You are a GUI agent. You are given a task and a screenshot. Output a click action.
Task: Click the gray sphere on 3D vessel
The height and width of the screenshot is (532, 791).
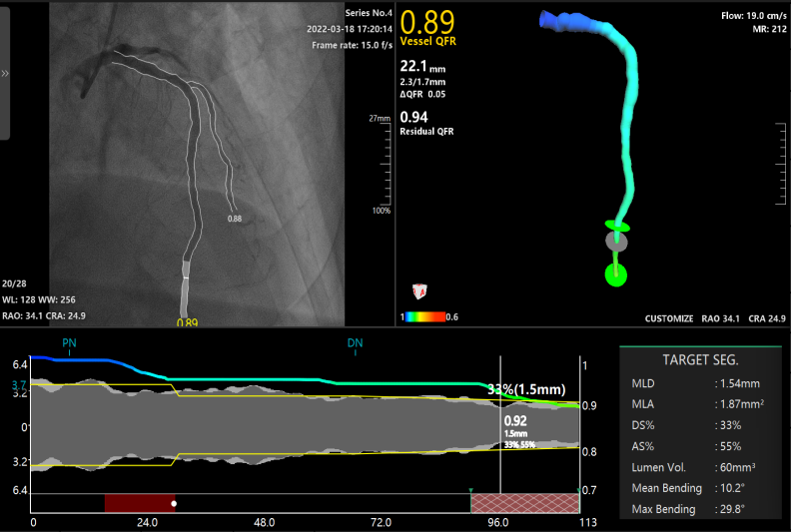[617, 243]
